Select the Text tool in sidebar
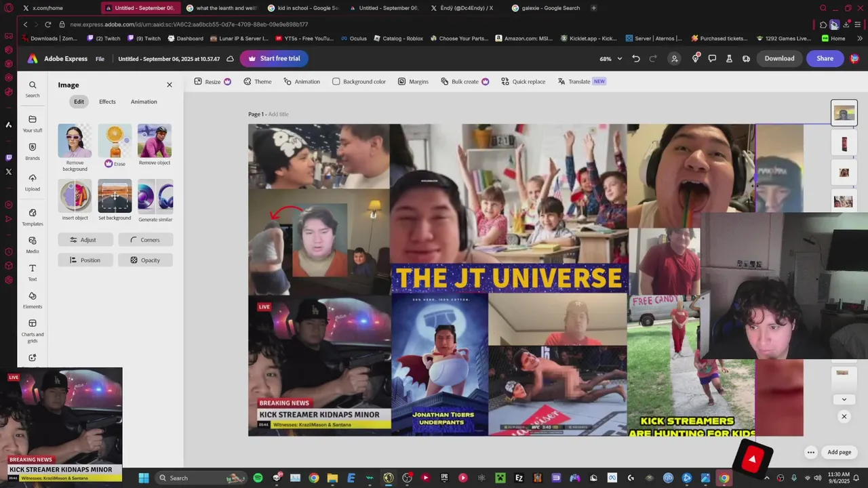This screenshot has height=488, width=868. 33,272
